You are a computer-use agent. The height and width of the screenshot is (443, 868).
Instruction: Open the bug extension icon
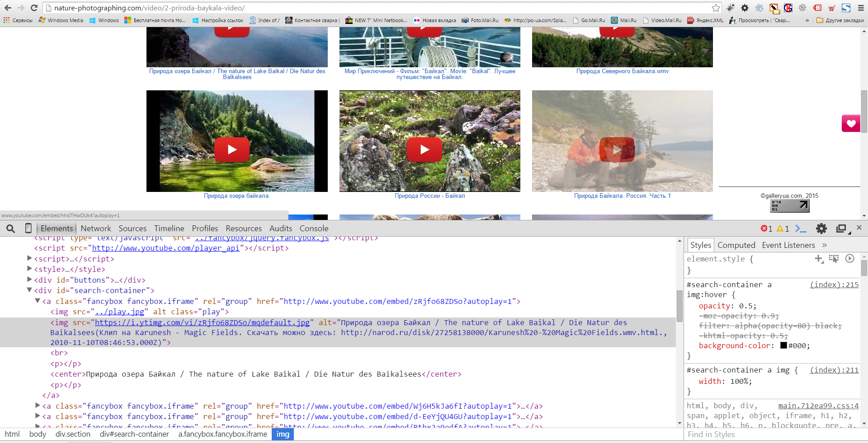tap(731, 8)
